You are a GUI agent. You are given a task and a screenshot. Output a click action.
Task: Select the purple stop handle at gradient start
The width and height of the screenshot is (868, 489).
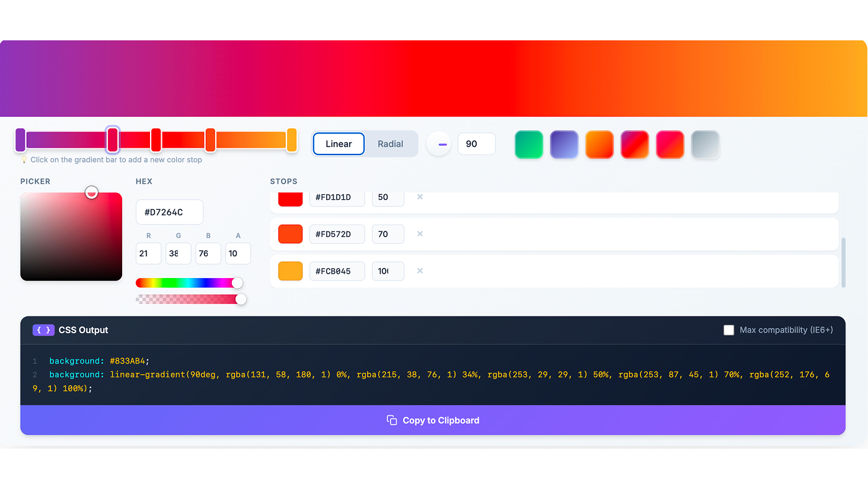pyautogui.click(x=20, y=140)
